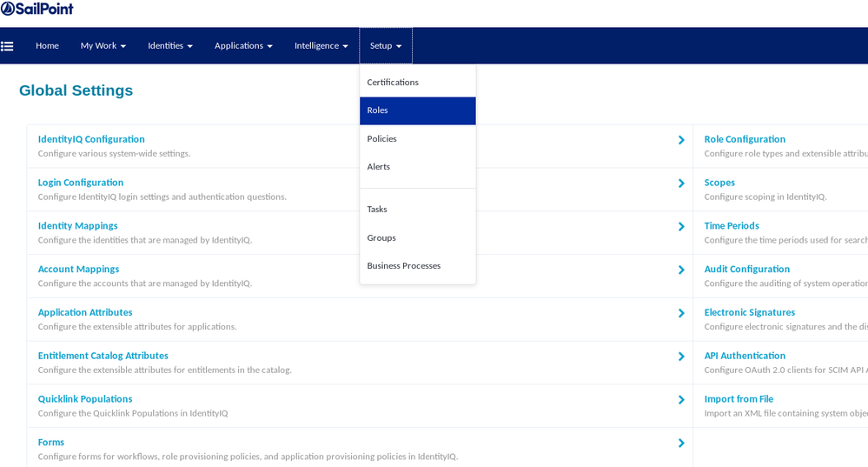Click chevron arrow beside Account Mappings
The image size is (868, 467).
pos(680,270)
